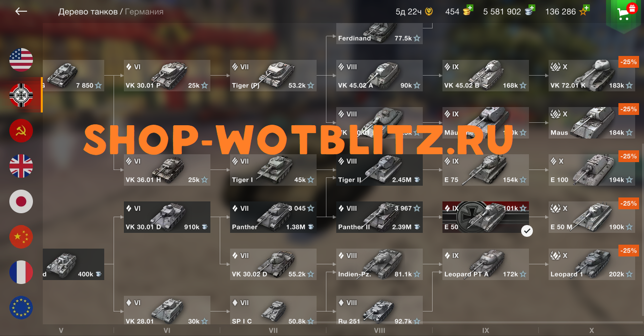The width and height of the screenshot is (644, 336).
Task: Select the Maus tier X tank
Action: click(592, 123)
